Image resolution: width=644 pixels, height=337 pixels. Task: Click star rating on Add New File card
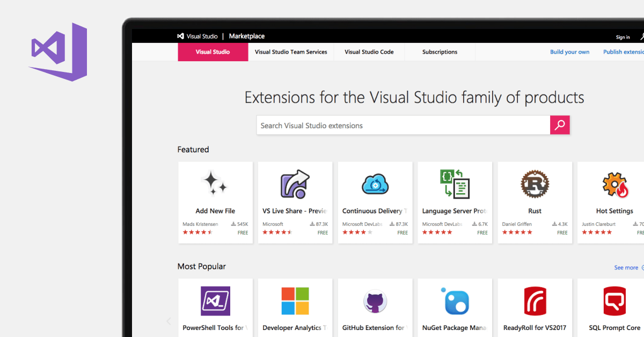198,232
